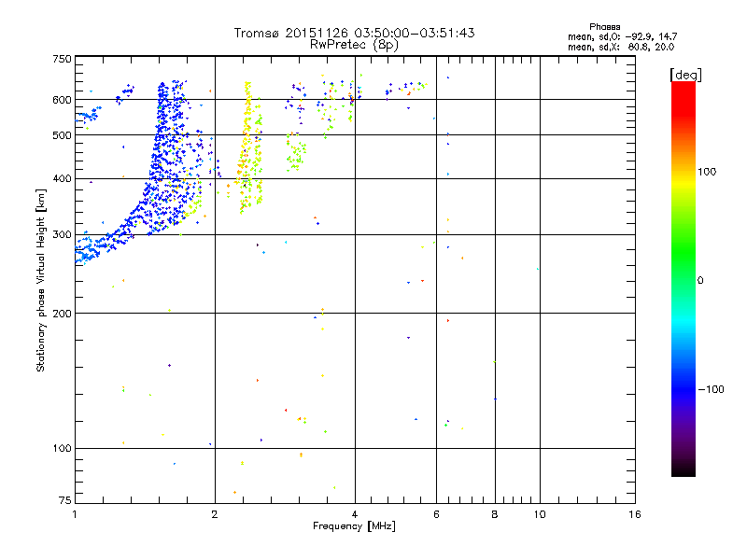Click the x-axis tick label '8'
The width and height of the screenshot is (747, 560).
pyautogui.click(x=495, y=514)
